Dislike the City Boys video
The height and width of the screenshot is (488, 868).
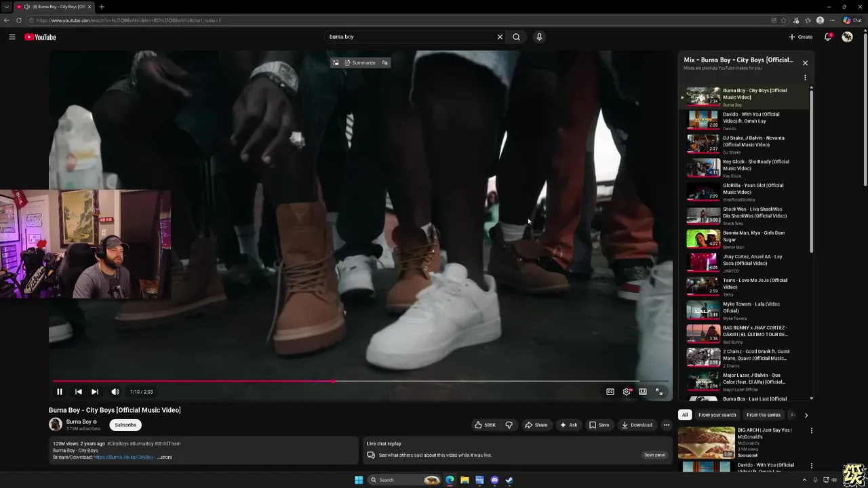click(x=509, y=425)
